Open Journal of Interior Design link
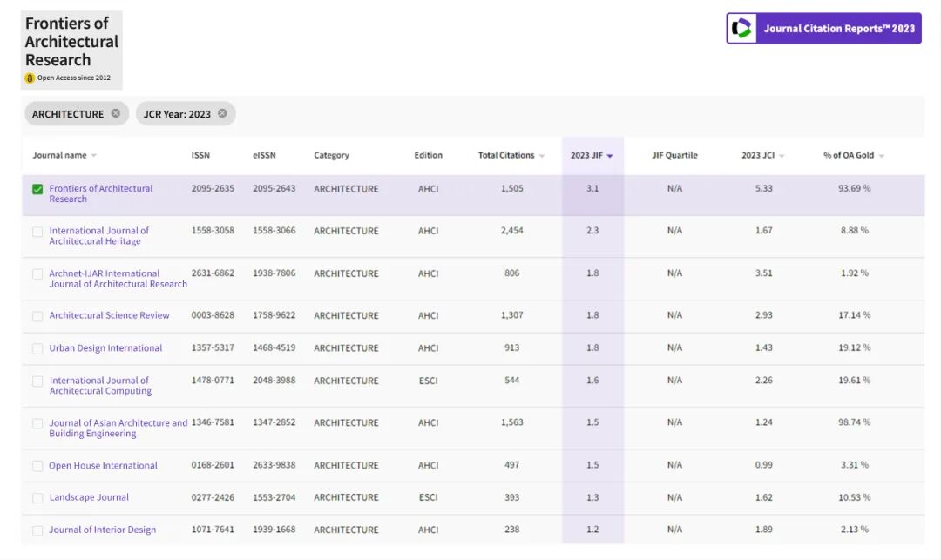This screenshot has width=941, height=560. tap(103, 530)
